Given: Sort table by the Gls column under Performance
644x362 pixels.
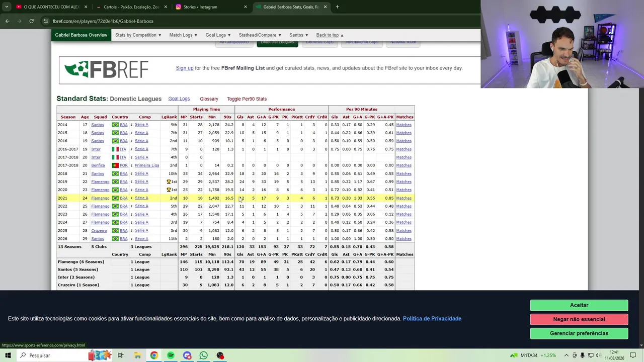Looking at the screenshot, I should click(x=240, y=117).
